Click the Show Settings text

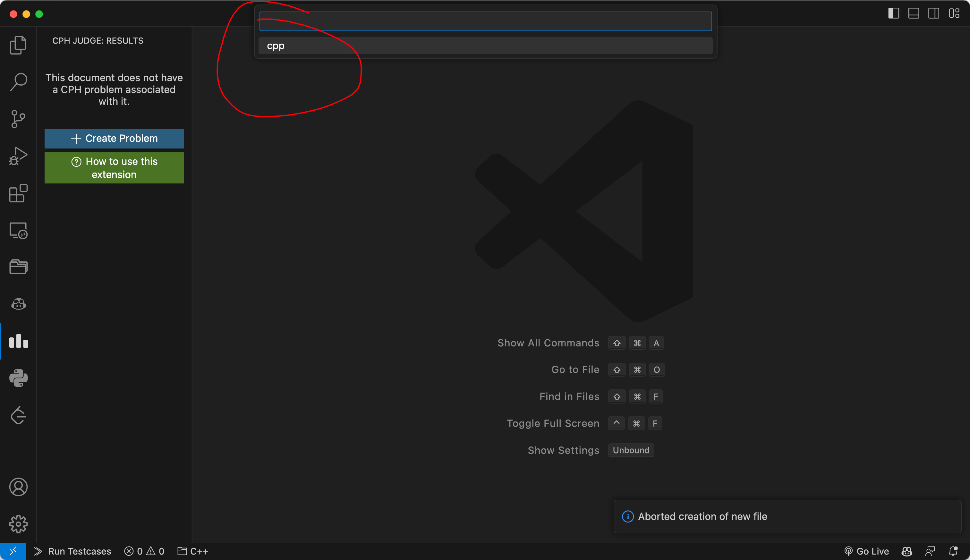(x=564, y=450)
